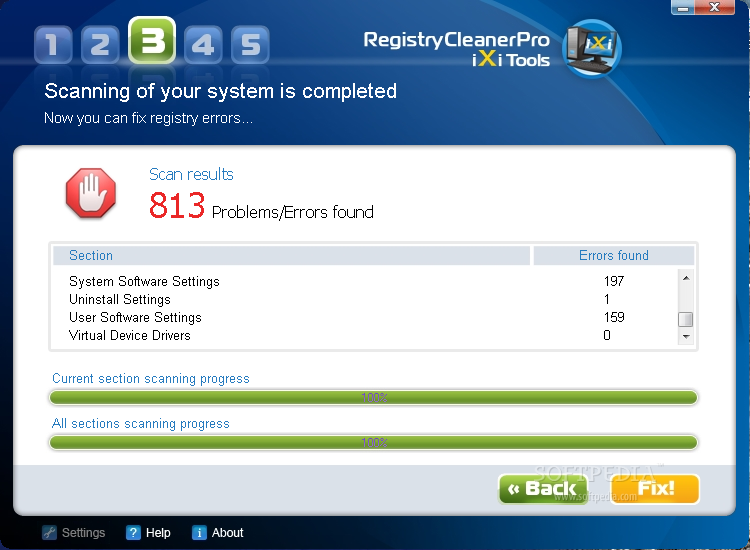Click the results list scroll down arrow
Screen dimensions: 750x550
686,337
